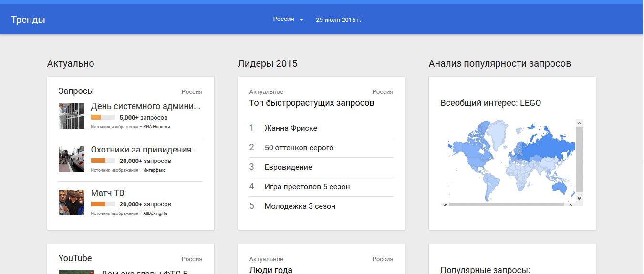The image size is (644, 274).
Task: Select the Матч ТВ trending query
Action: coord(107,193)
